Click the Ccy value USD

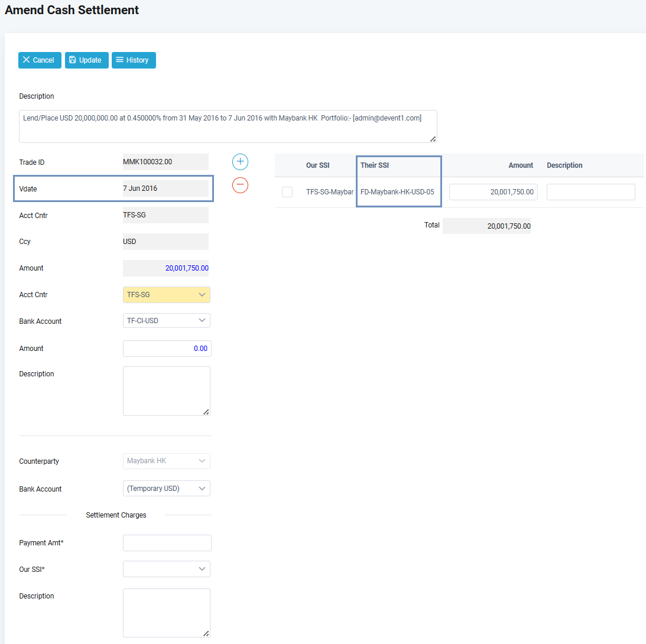pos(165,241)
